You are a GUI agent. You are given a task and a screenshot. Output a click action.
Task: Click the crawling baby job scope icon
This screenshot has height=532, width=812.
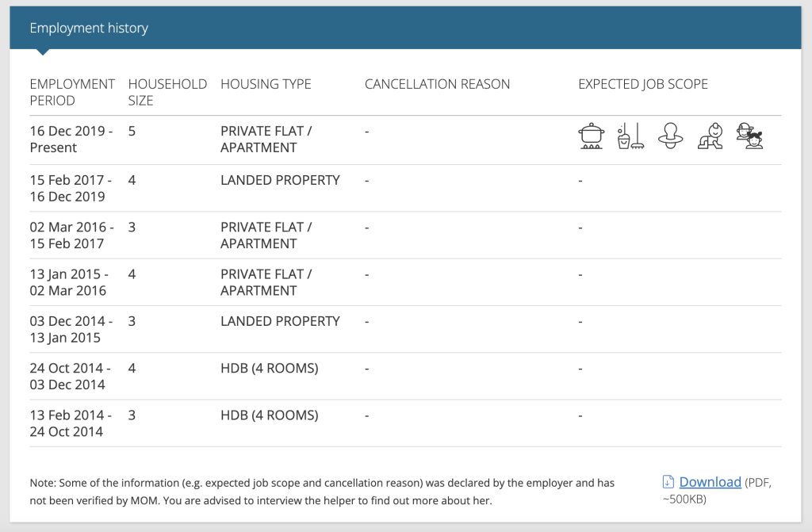(x=710, y=136)
